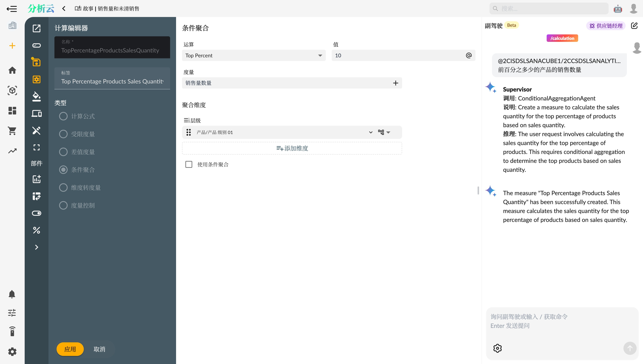The width and height of the screenshot is (643, 364).
Task: Click the add chart widget icon
Action: pos(37,179)
